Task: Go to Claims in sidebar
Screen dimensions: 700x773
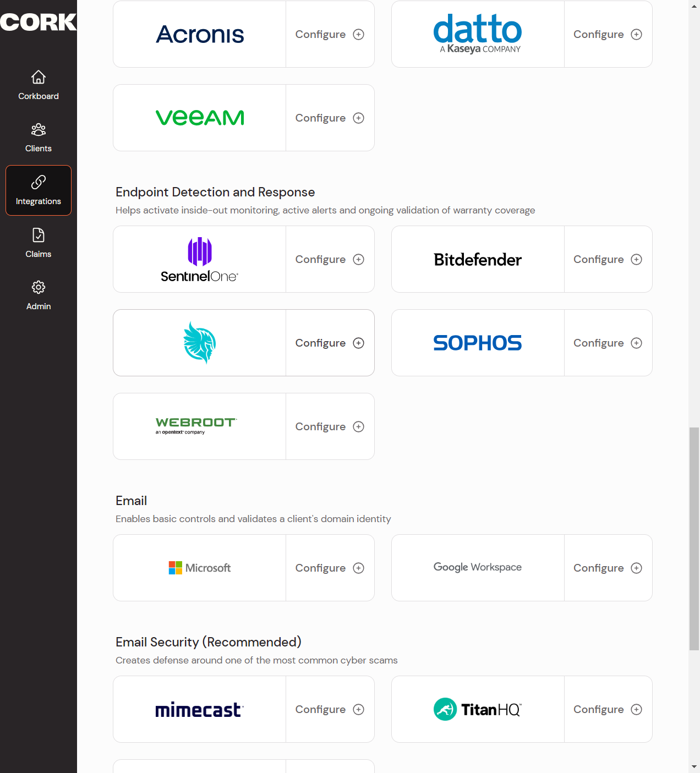Action: pos(39,243)
